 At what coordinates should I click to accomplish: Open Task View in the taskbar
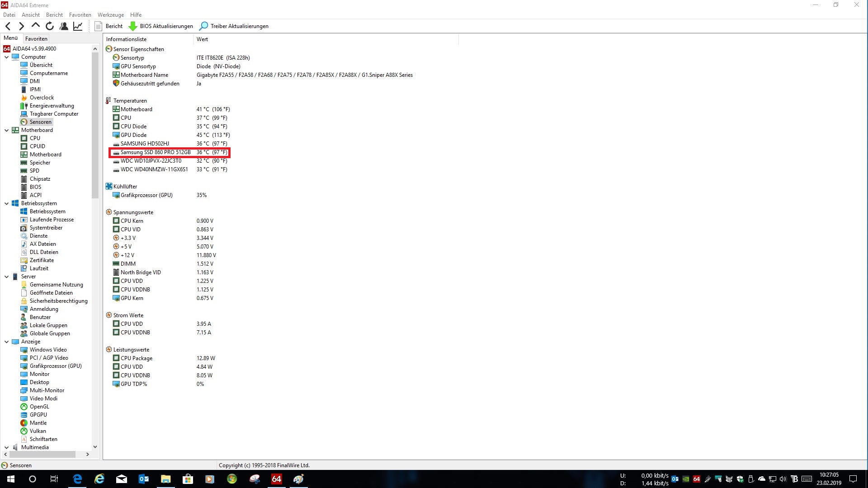[54, 479]
